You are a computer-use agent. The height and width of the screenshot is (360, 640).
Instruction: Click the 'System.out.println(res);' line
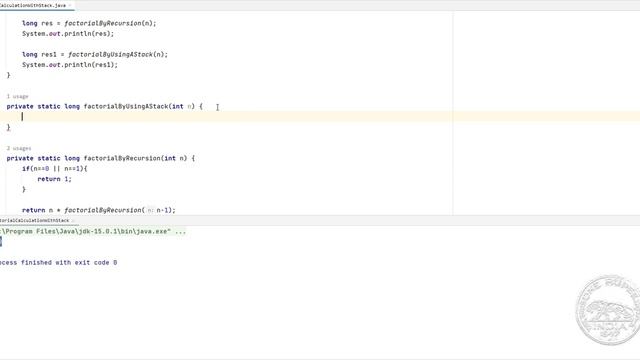click(x=68, y=33)
